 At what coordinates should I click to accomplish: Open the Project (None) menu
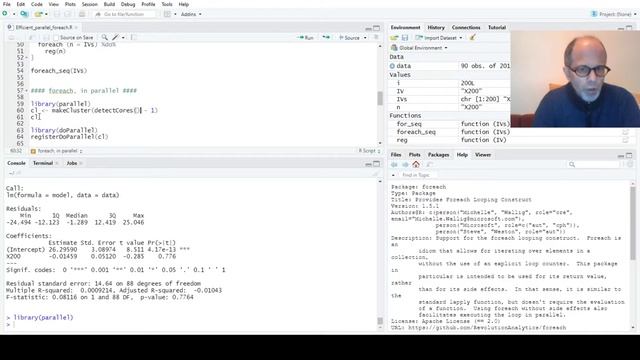click(613, 14)
